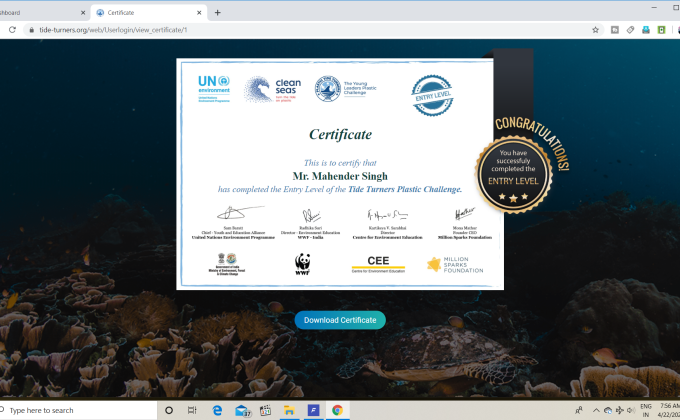Reload the page with the refresh icon
Image resolution: width=680 pixels, height=420 pixels.
point(12,30)
